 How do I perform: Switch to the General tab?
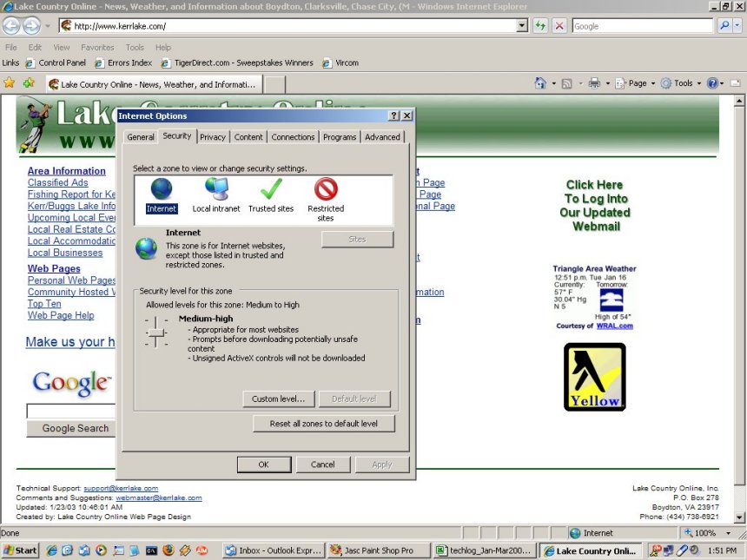(x=141, y=137)
